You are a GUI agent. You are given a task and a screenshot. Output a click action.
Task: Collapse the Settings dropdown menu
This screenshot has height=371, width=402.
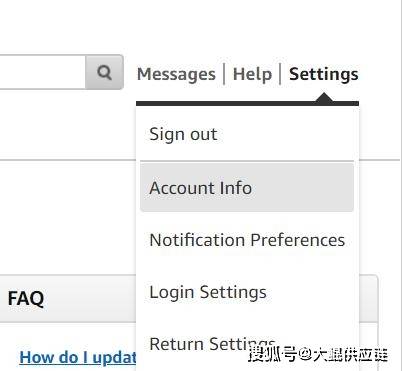pos(323,74)
